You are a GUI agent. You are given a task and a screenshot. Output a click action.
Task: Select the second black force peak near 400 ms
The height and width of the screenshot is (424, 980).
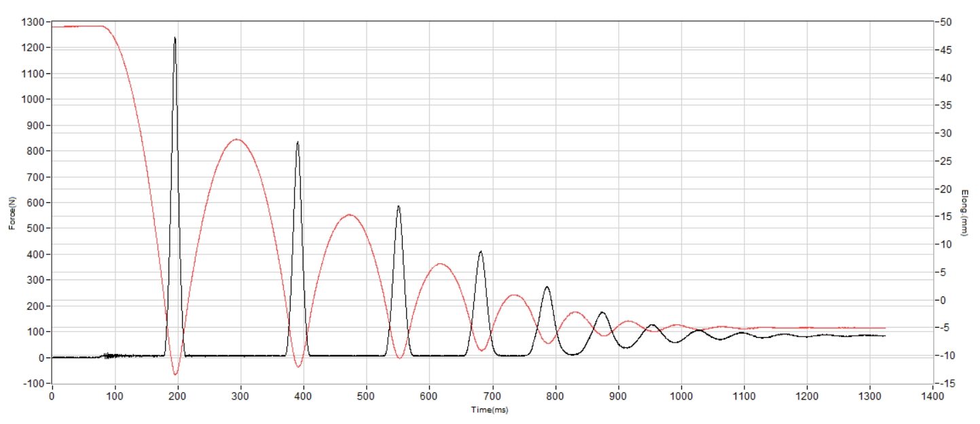tap(297, 143)
